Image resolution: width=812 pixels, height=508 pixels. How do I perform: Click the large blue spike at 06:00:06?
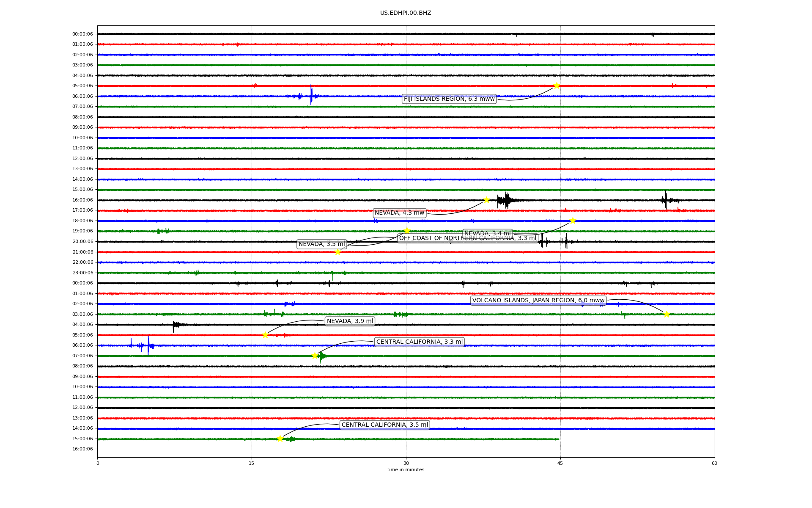point(311,94)
